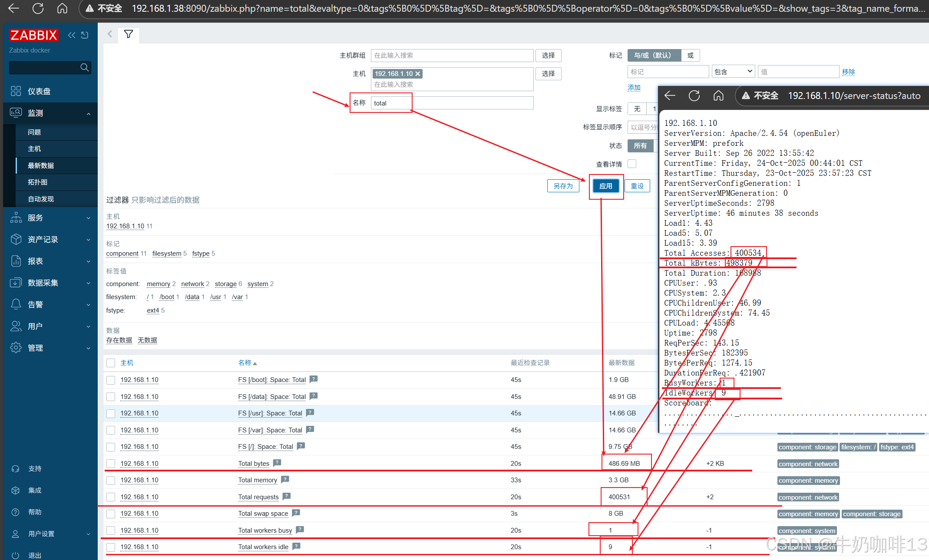
Task: Open the 包含 tag operator dropdown
Action: (x=733, y=72)
